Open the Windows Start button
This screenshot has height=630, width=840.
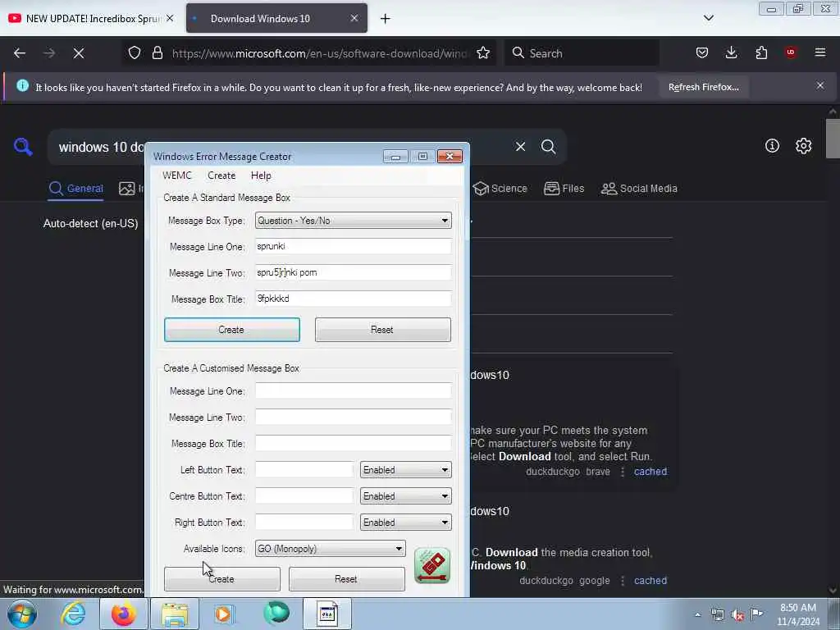(22, 614)
